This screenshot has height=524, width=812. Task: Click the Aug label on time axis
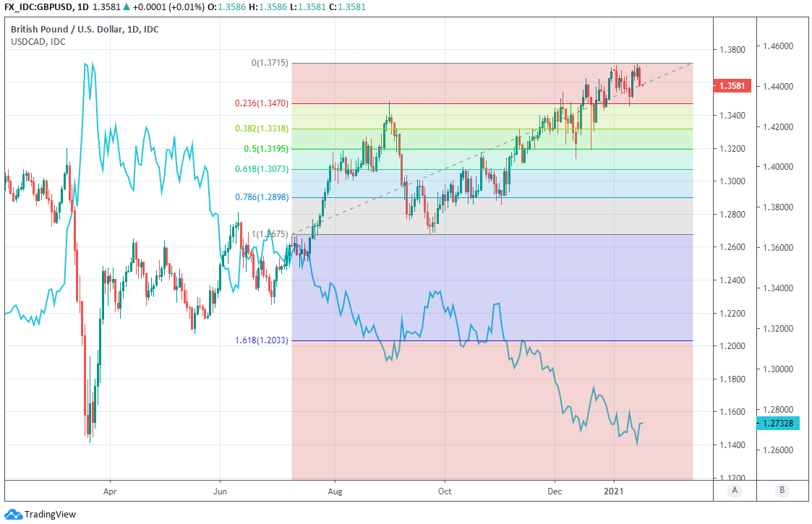click(x=335, y=490)
